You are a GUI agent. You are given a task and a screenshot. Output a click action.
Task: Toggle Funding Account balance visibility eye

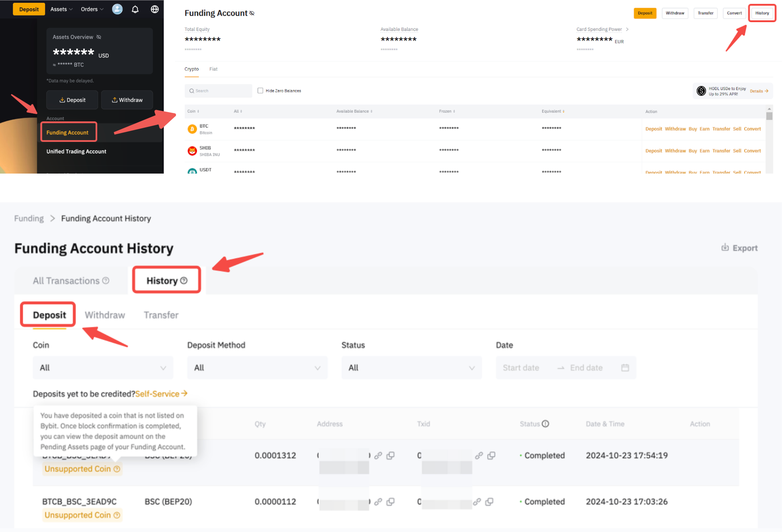point(252,13)
